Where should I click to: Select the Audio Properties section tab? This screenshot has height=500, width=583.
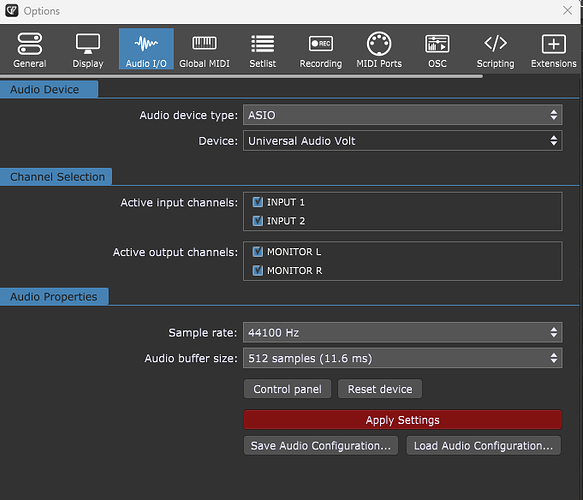54,297
